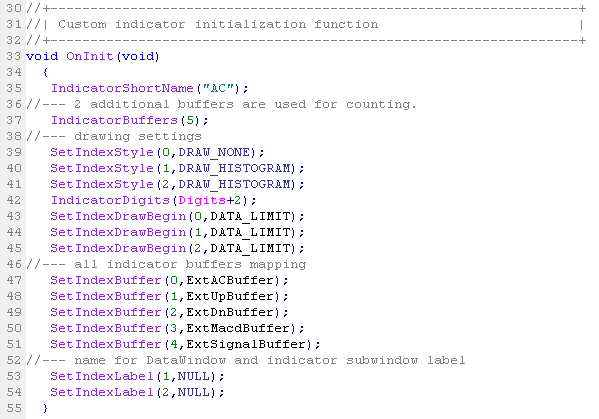Click the OnInit function name

90,56
